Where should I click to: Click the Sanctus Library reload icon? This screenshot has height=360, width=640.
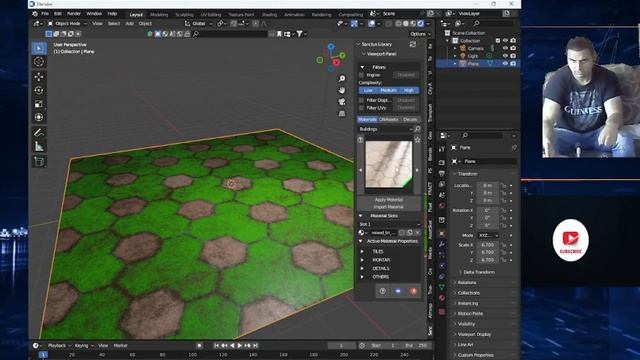(x=413, y=44)
